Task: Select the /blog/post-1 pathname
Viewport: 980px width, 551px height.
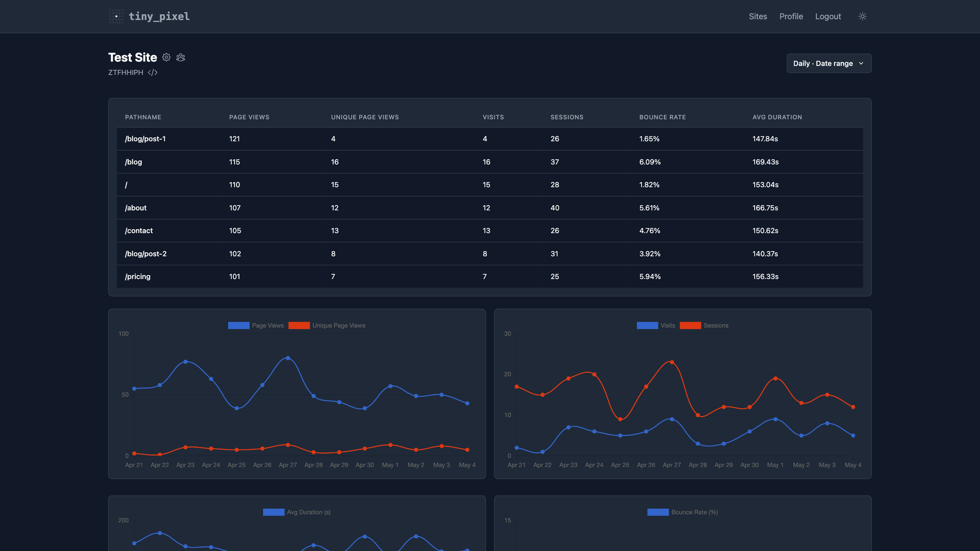Action: pyautogui.click(x=145, y=139)
